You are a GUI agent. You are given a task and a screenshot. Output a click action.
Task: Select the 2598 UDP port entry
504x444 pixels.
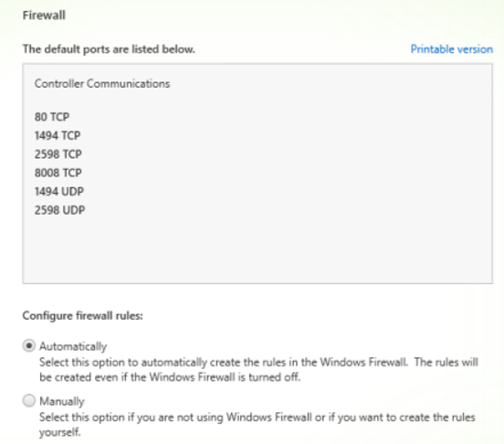[x=59, y=210]
